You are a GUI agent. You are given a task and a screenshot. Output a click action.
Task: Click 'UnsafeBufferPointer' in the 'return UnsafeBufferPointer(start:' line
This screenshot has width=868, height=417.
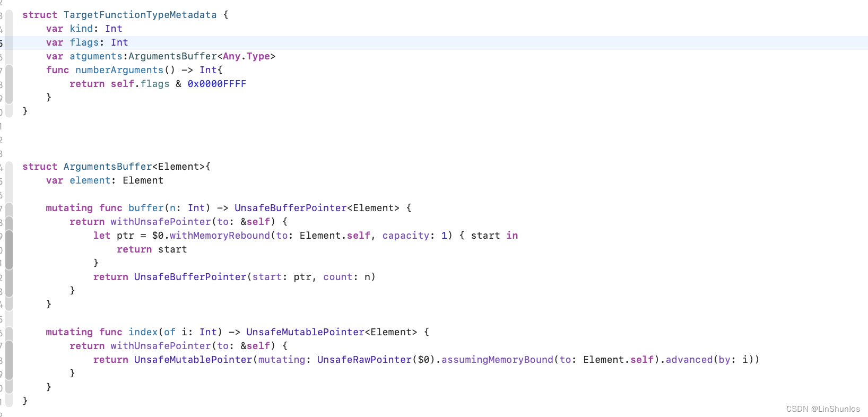[x=190, y=277]
